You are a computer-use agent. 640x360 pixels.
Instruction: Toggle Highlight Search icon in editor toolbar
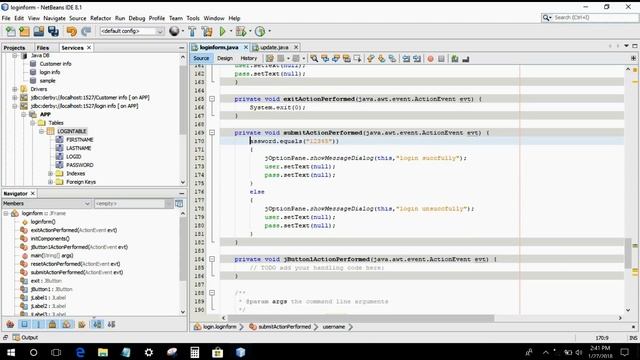(347, 59)
